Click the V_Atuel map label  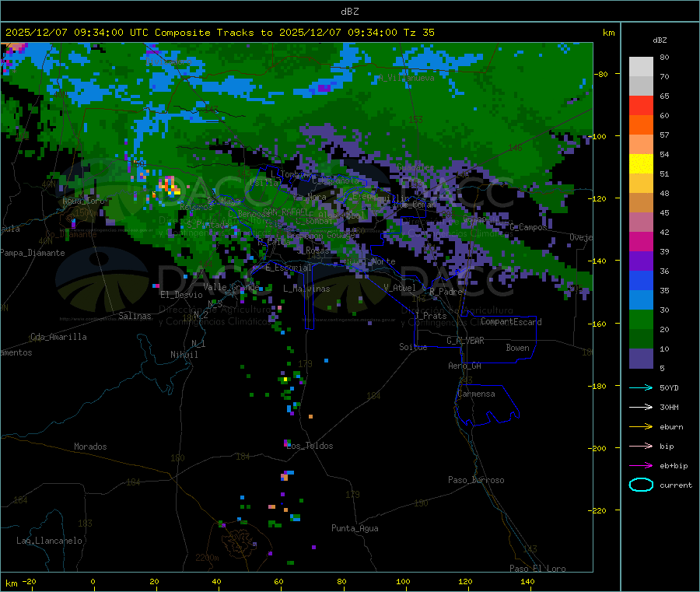400,288
